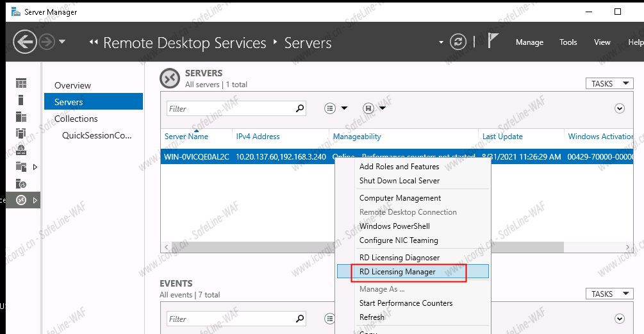Screen dimensions: 644x334
Task: Collapse the Events filter expander chevron
Action: (x=620, y=319)
